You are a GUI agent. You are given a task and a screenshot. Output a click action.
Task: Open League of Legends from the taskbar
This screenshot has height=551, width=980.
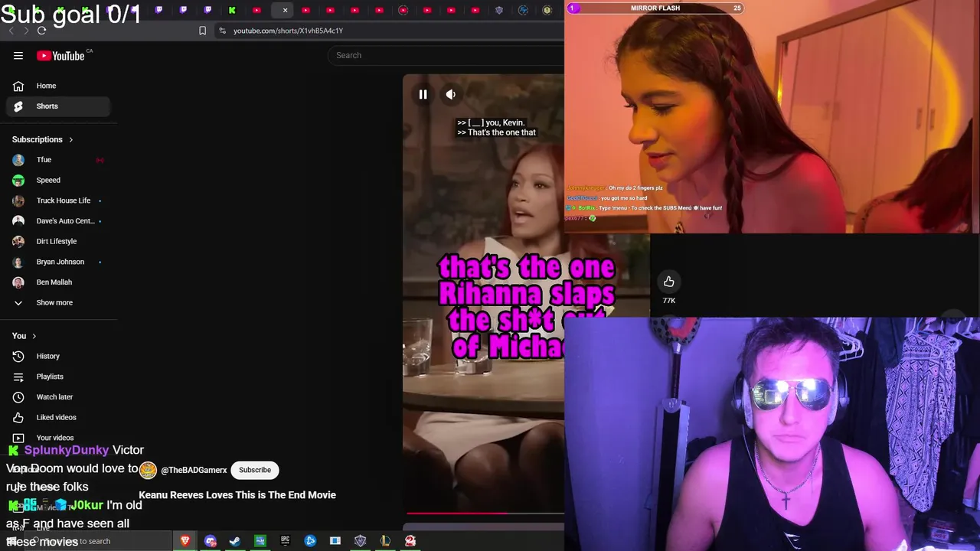coord(385,541)
